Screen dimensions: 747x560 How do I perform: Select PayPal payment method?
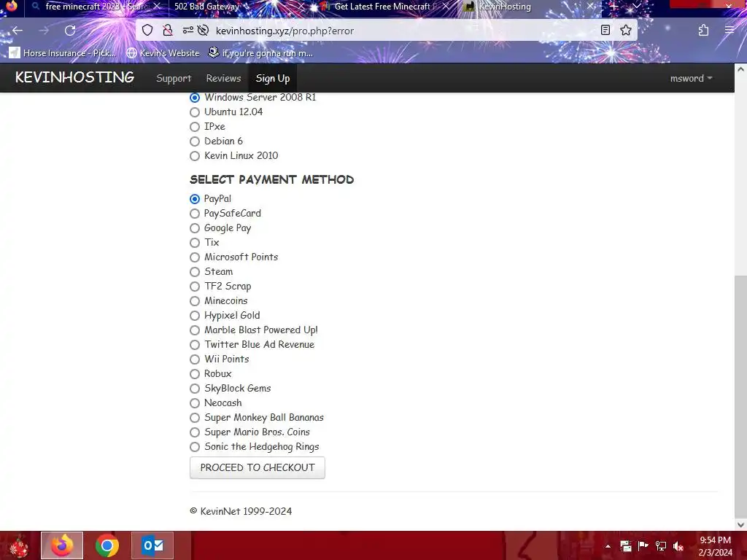[194, 199]
